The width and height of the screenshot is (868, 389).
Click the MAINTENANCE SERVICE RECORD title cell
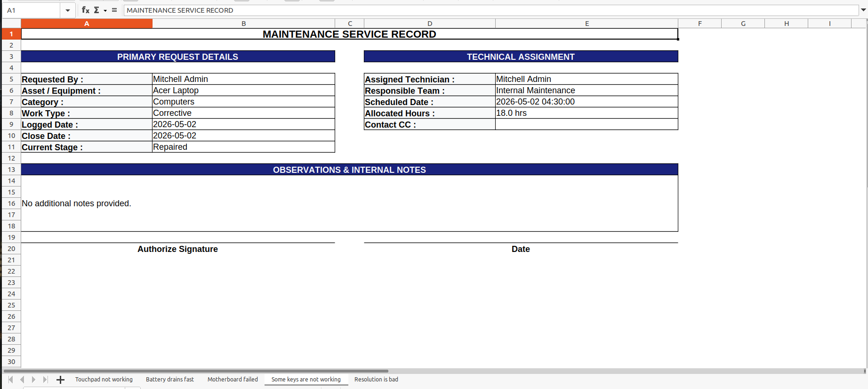349,34
